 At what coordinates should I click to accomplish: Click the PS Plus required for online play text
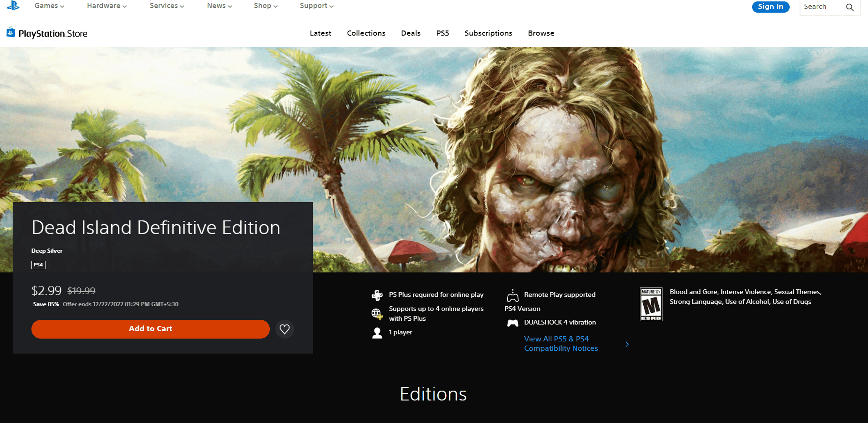point(436,295)
